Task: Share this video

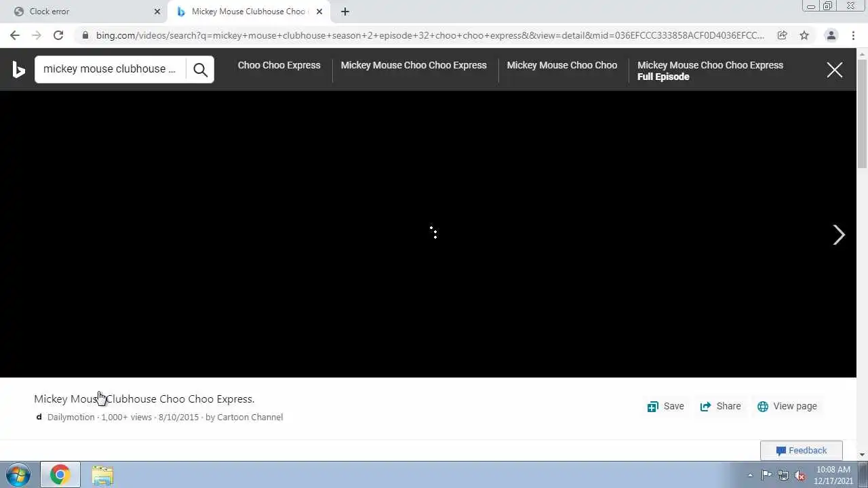Action: click(x=720, y=406)
